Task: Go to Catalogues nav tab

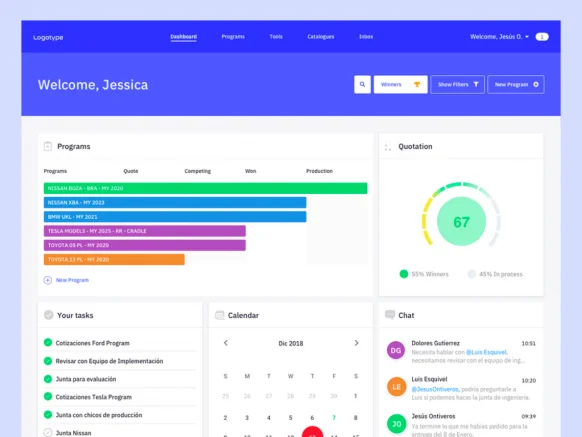Action: (321, 37)
